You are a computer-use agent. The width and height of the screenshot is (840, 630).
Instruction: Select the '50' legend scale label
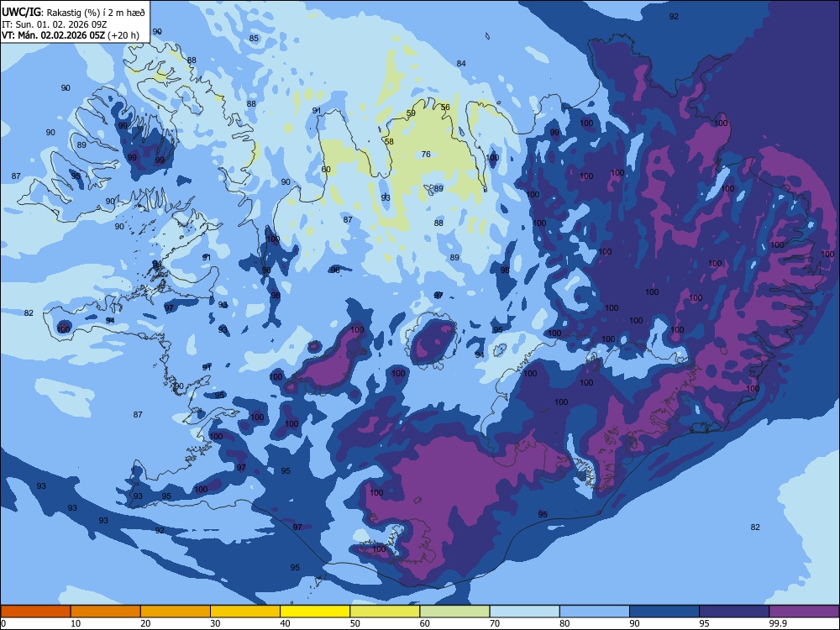[x=354, y=623]
